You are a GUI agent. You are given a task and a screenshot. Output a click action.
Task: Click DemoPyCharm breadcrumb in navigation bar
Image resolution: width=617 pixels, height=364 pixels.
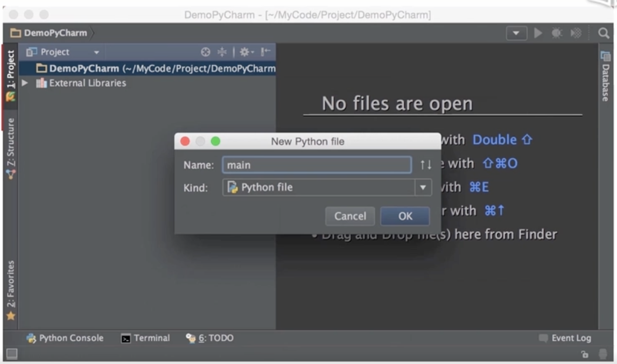[49, 33]
